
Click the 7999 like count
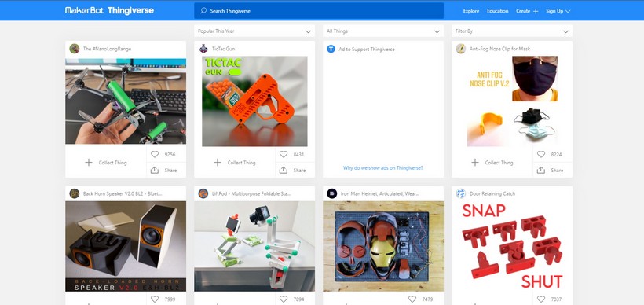pos(170,299)
